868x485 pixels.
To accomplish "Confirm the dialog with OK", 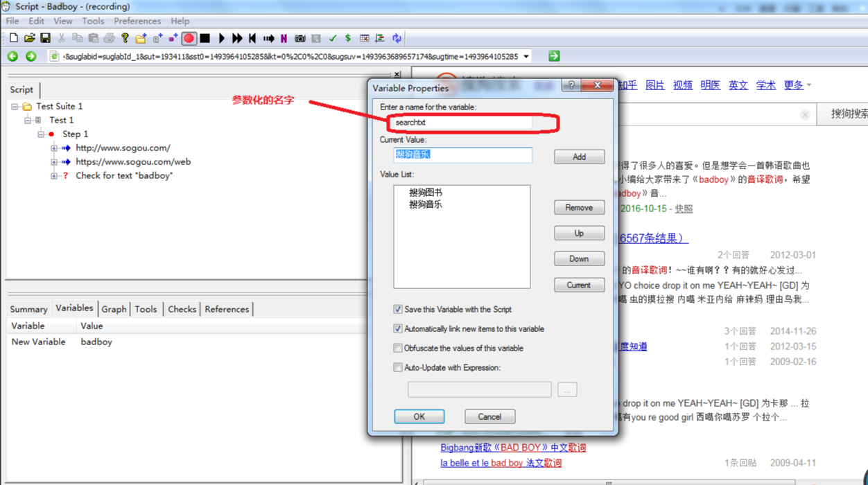I will point(419,416).
